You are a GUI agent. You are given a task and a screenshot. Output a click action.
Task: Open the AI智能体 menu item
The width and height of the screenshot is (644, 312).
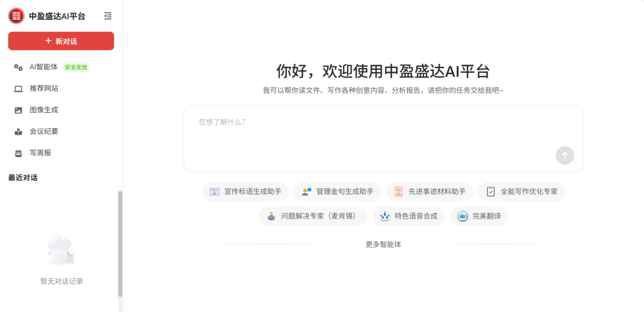click(x=44, y=67)
